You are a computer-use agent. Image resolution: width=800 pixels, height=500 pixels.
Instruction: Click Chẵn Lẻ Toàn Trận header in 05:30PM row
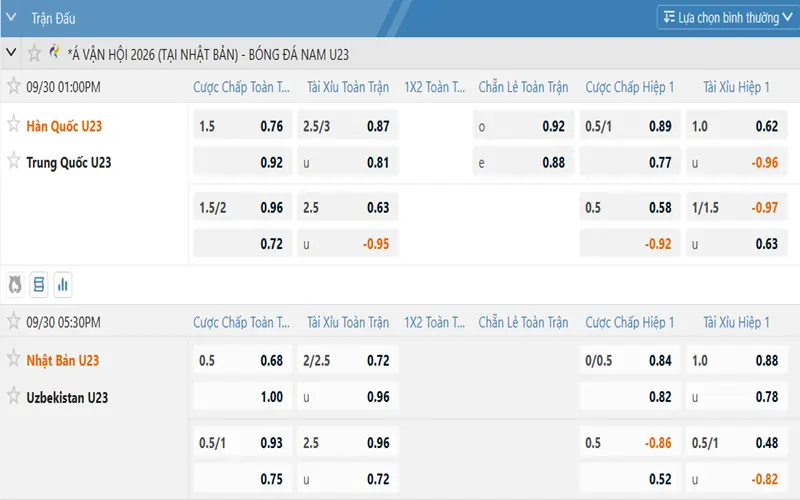tap(523, 322)
